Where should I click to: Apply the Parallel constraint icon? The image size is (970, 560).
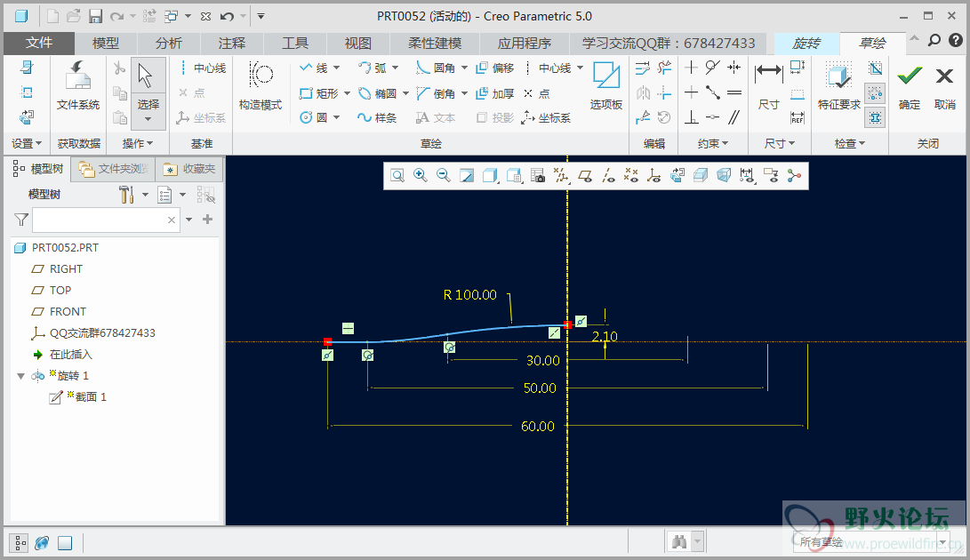(734, 117)
